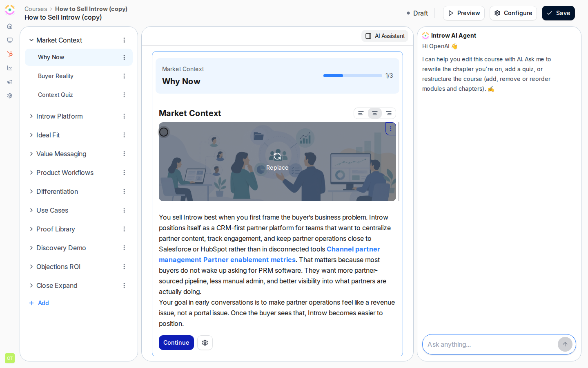This screenshot has height=368, width=588.
Task: Open the home icon in left sidebar
Action: 10,26
